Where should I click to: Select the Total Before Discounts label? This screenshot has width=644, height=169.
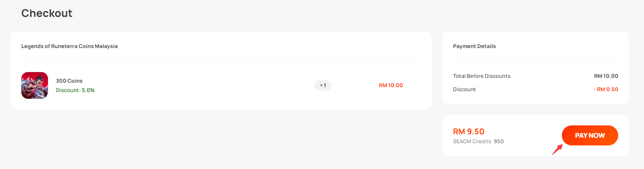click(481, 76)
